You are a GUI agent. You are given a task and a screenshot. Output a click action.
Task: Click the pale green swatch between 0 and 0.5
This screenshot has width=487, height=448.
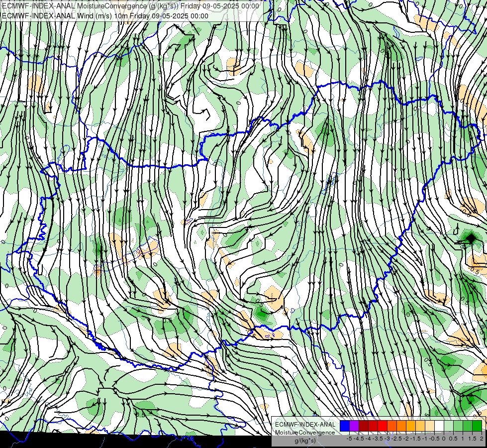click(449, 426)
